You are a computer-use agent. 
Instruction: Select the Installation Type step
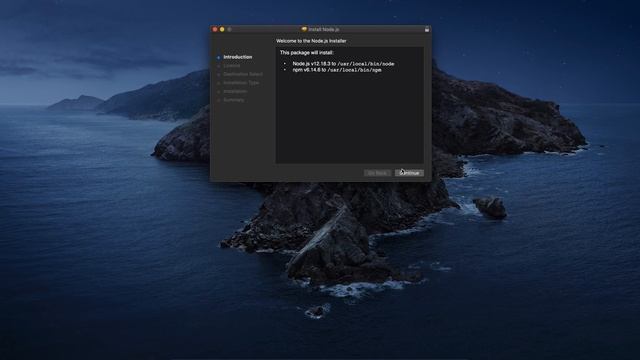coord(241,83)
